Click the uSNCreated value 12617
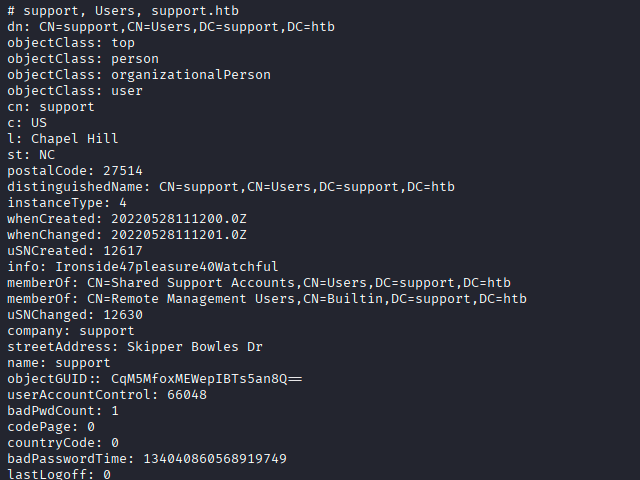 click(122, 251)
